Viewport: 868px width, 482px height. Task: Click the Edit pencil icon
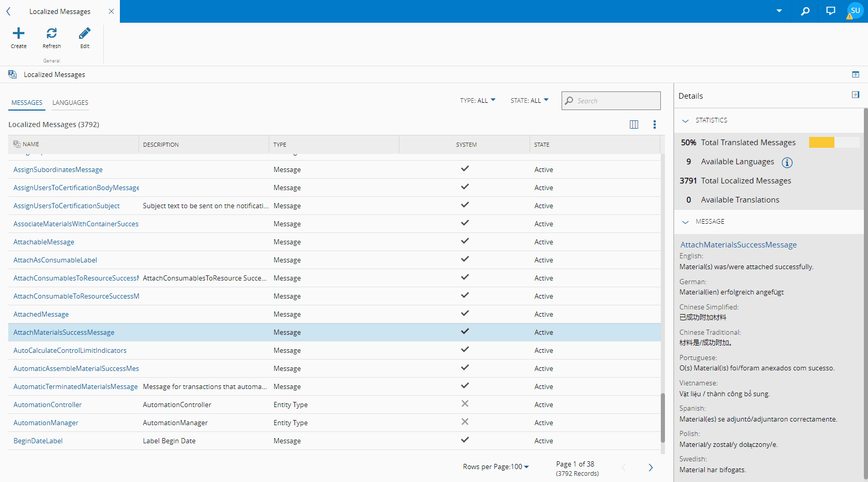tap(85, 34)
